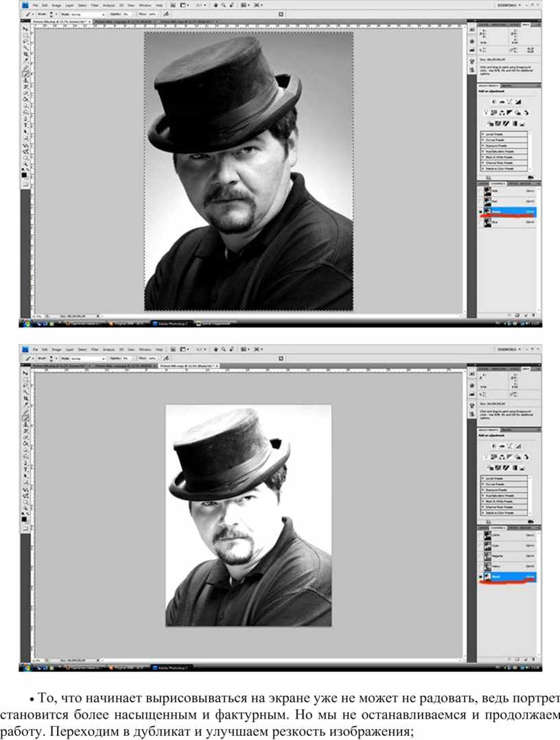This screenshot has width=560, height=740.
Task: Add Hue/Saturation adjustment in upper window
Action: [x=494, y=113]
